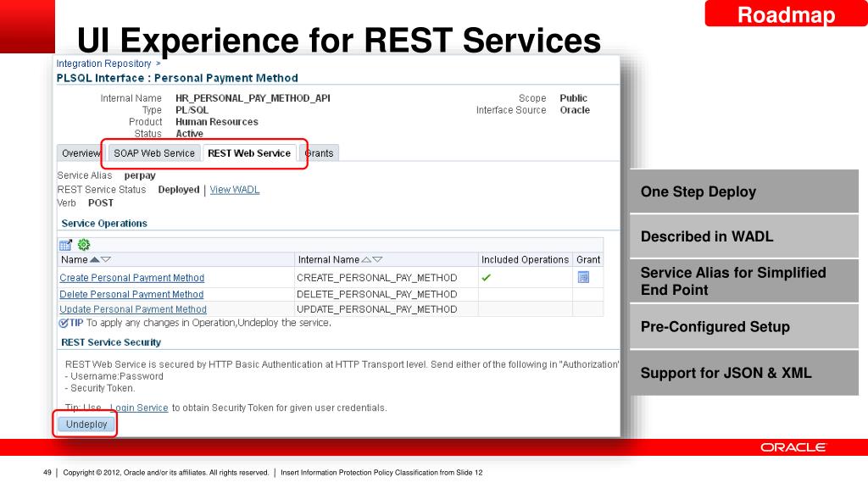
Task: Click the REST Service Security heading
Action: 111,342
